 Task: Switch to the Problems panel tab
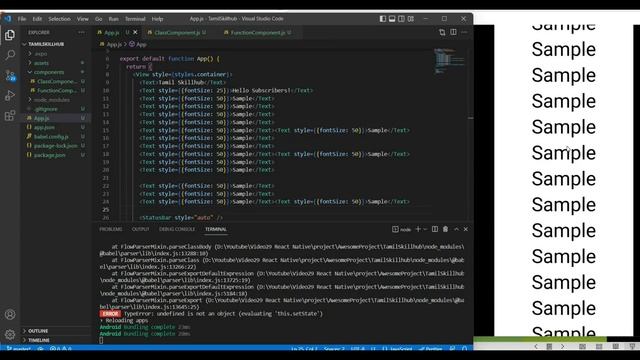(x=111, y=229)
